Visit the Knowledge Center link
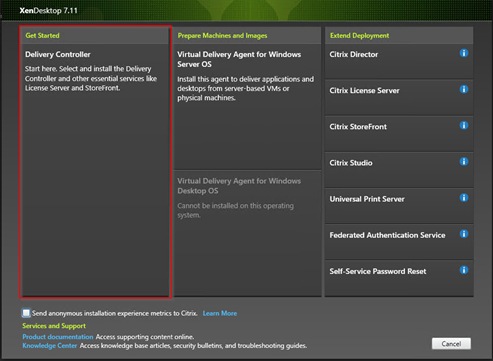493x361 pixels. pos(50,346)
